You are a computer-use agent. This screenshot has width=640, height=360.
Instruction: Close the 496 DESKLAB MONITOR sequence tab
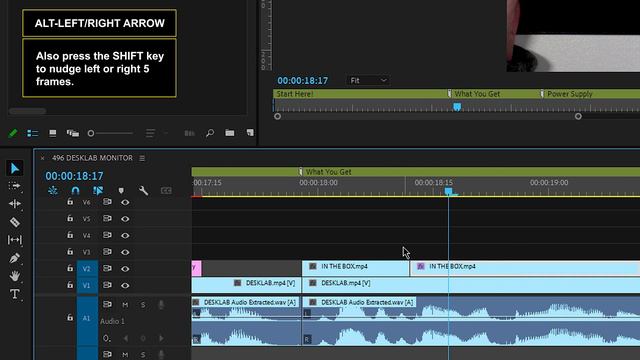tap(42, 158)
